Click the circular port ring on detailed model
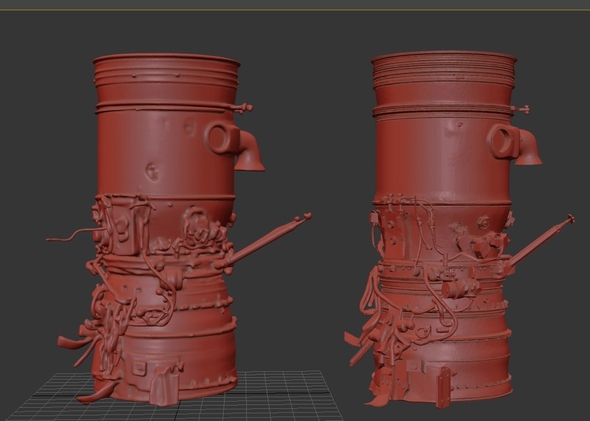 502,141
